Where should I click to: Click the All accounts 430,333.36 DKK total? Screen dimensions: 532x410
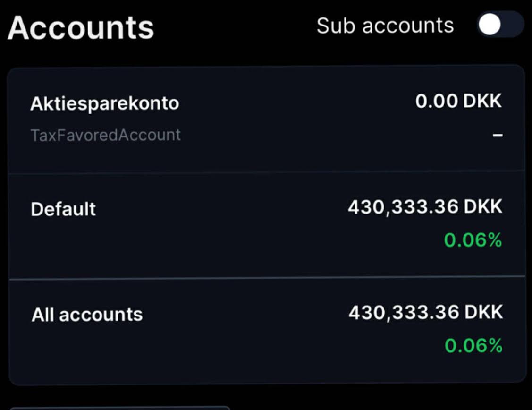pos(425,313)
